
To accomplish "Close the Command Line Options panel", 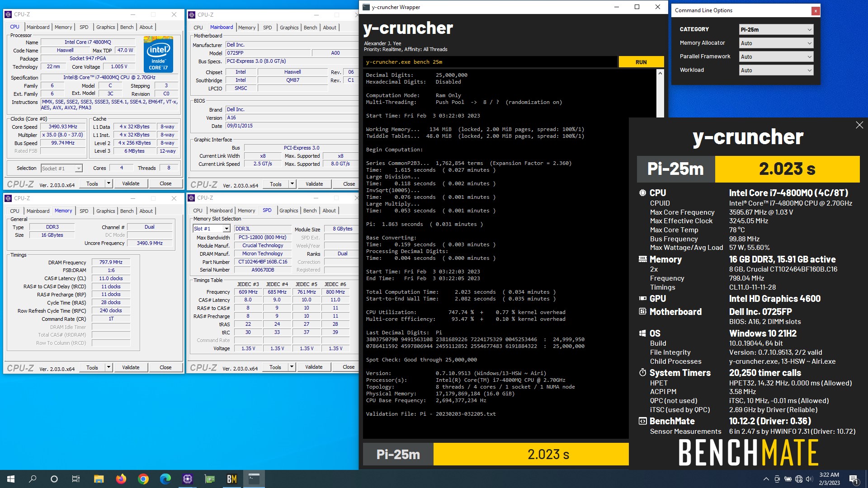I will (x=816, y=10).
